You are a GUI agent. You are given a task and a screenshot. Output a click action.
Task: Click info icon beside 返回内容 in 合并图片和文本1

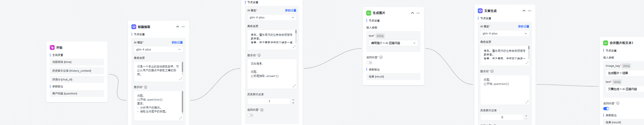618,103
